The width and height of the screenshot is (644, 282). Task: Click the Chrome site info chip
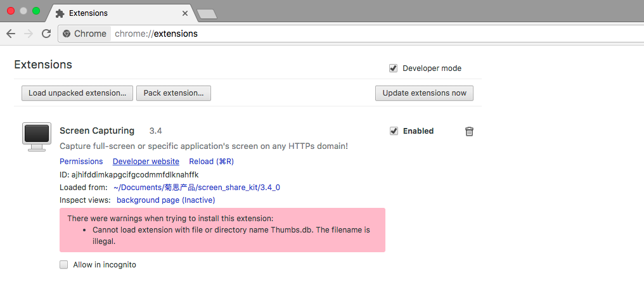(84, 34)
